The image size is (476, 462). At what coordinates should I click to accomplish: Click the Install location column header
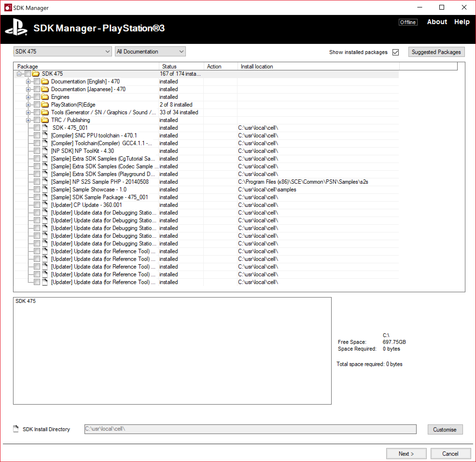click(x=318, y=66)
